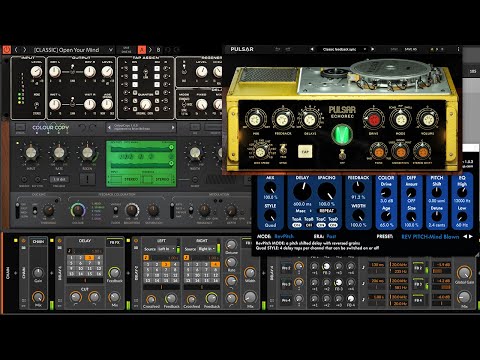This screenshot has height=360, width=480.
Task: Tick the first right Tap Assign checkbox
Action: coord(157,69)
